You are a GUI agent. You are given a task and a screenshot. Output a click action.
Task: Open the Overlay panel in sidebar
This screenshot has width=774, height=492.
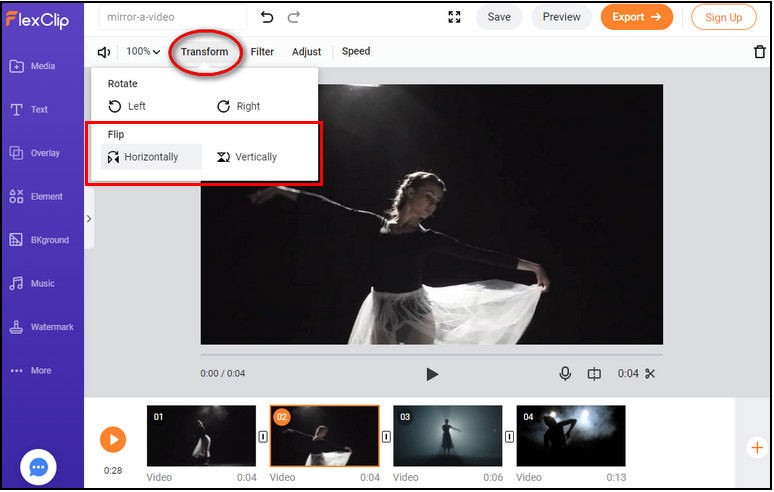coord(35,153)
